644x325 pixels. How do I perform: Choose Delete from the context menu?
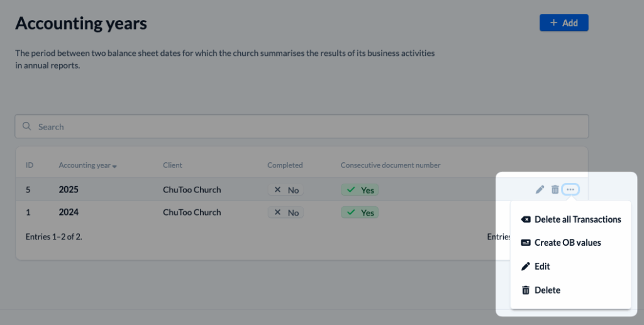[x=547, y=290]
